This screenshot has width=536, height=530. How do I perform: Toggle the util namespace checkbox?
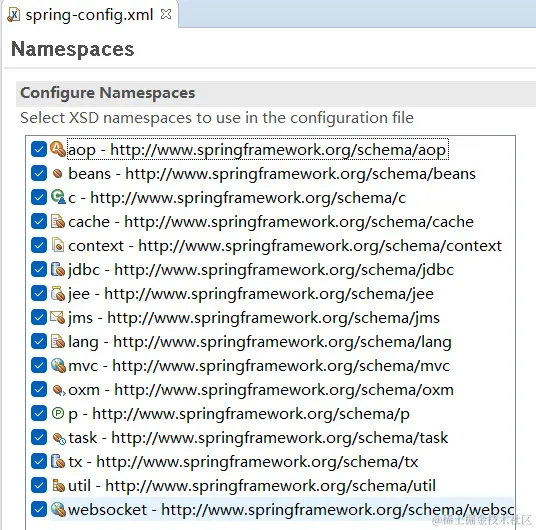(x=39, y=486)
